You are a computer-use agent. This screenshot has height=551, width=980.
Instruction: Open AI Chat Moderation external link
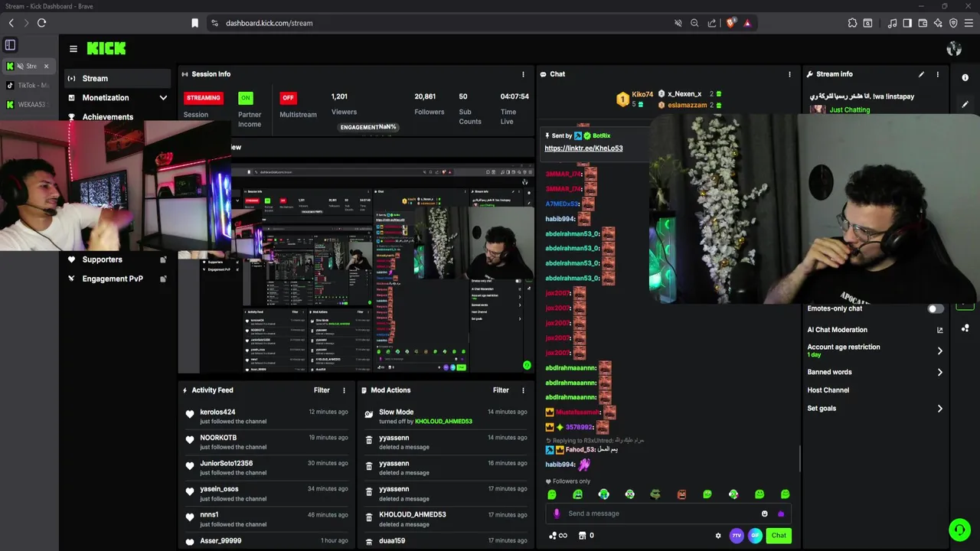939,330
